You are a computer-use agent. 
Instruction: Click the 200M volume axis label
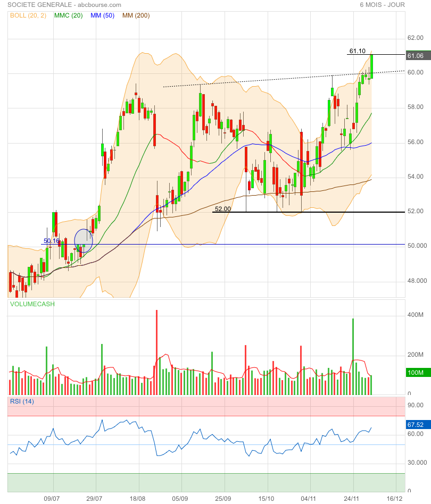click(415, 355)
